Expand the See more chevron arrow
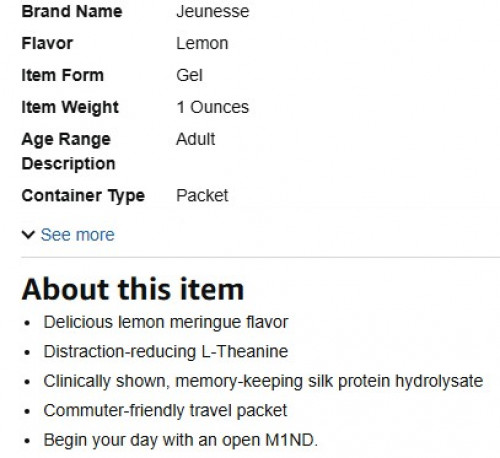 (x=28, y=235)
